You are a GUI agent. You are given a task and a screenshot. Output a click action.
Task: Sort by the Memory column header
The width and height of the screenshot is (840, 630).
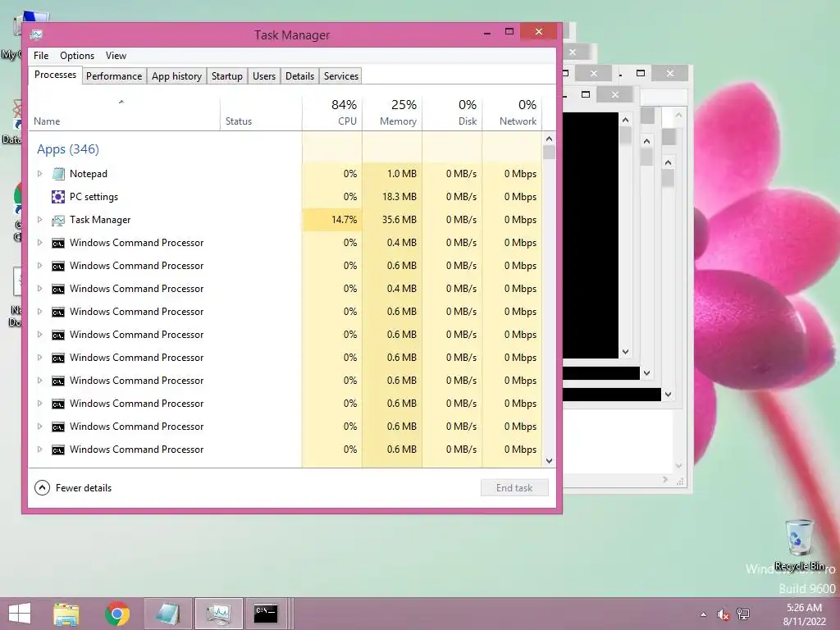[x=392, y=113]
